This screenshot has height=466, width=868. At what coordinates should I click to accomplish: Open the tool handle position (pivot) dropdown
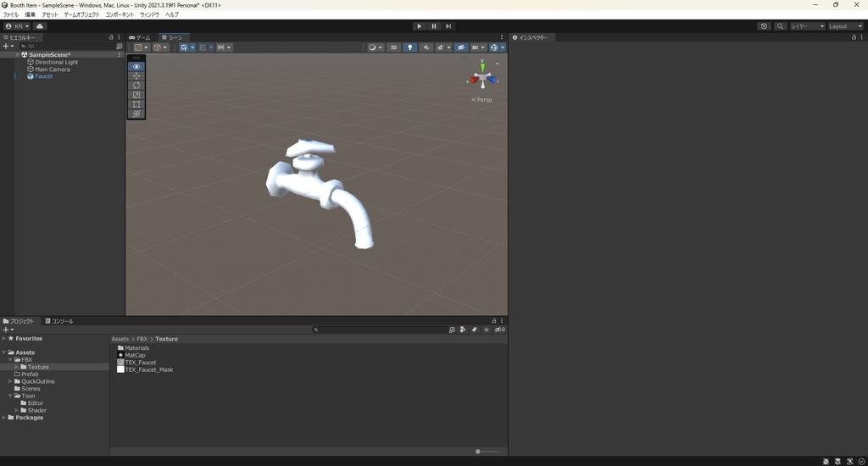click(142, 47)
